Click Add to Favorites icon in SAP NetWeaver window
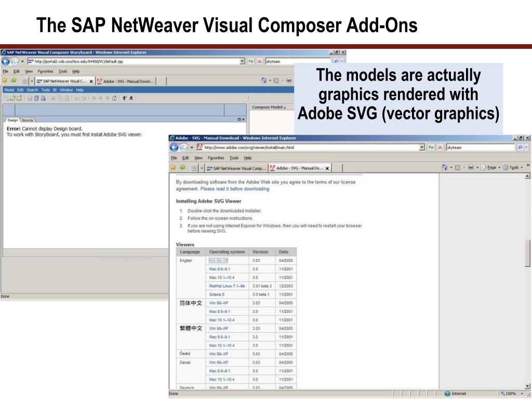The height and width of the screenshot is (399, 532). (14, 81)
